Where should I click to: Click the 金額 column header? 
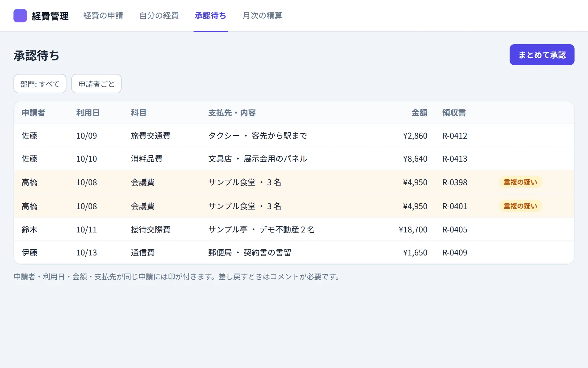419,113
